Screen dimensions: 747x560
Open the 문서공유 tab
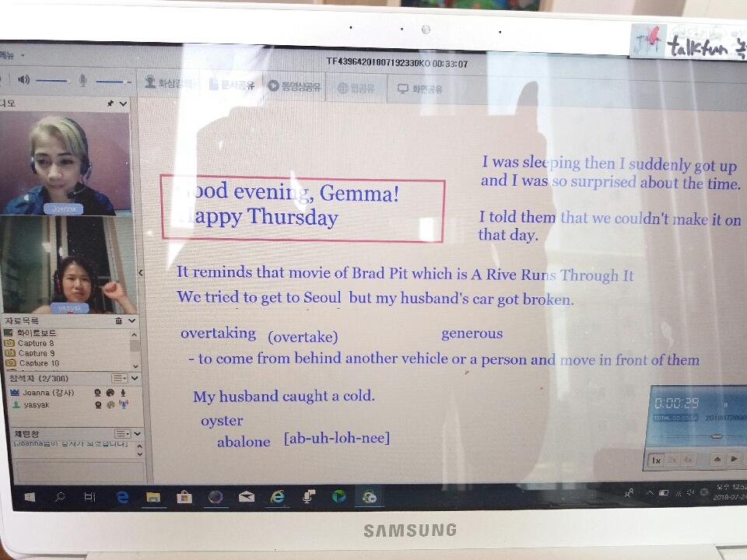click(x=232, y=86)
